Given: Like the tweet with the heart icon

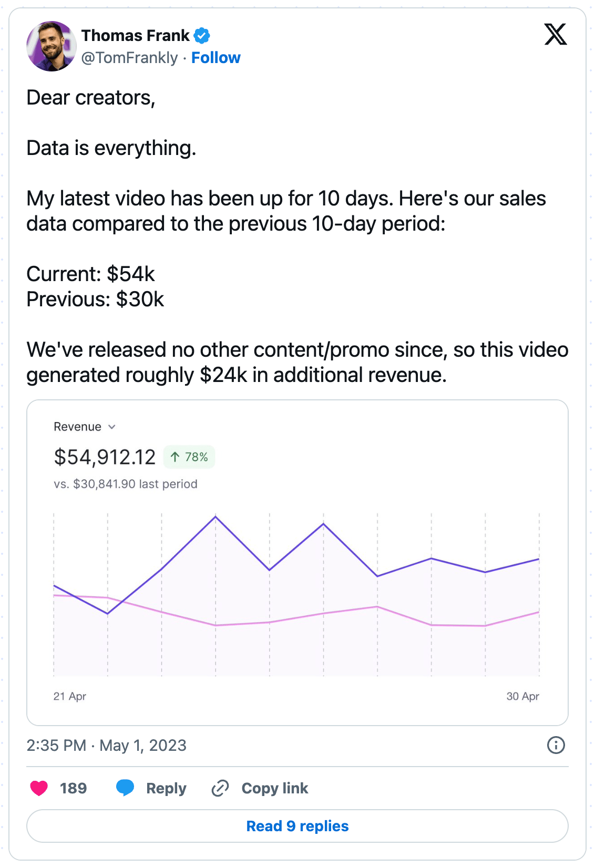Looking at the screenshot, I should 39,788.
